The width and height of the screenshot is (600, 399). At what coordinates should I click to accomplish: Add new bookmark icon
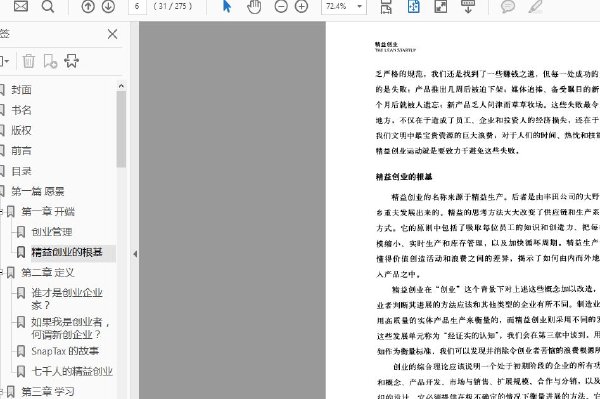click(50, 61)
